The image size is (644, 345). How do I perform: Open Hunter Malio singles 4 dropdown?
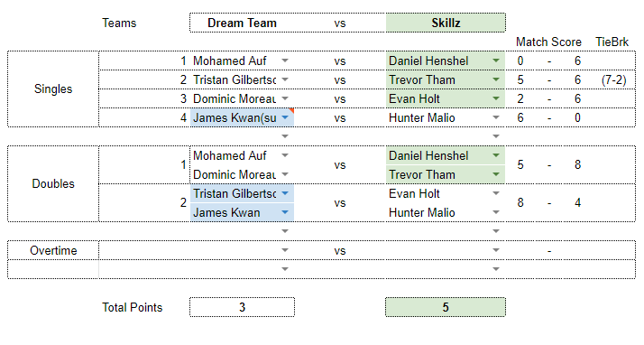pos(496,117)
